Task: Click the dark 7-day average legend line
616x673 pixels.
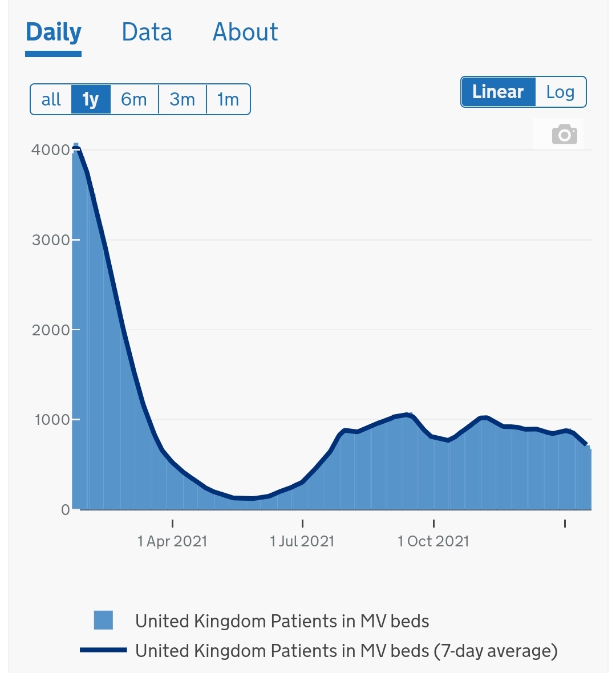Action: [103, 650]
